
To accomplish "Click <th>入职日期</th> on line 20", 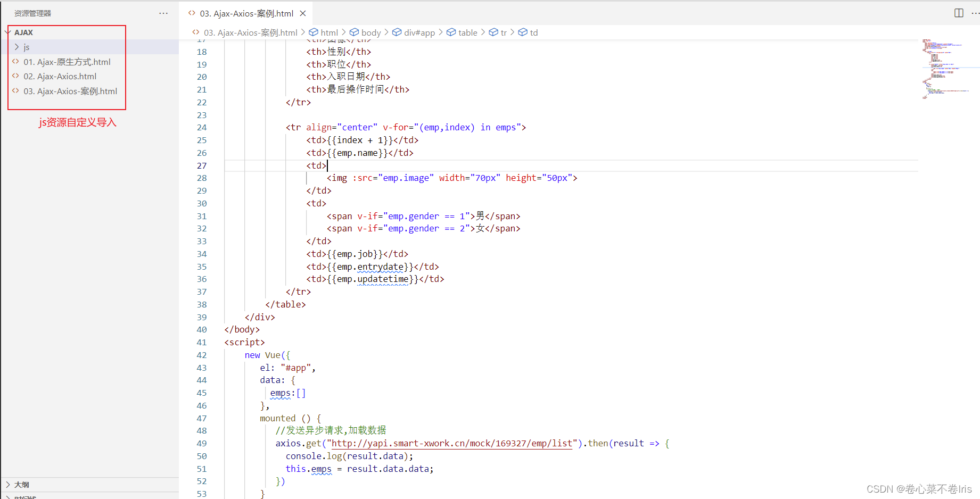I will 348,77.
